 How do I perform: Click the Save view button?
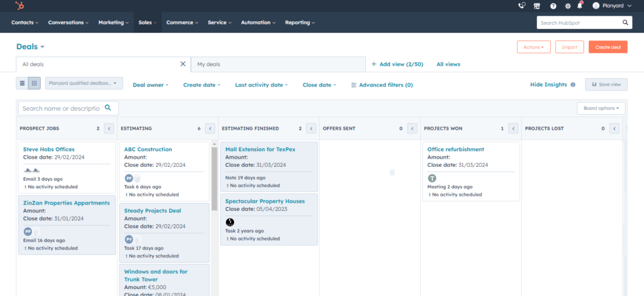[x=606, y=84]
